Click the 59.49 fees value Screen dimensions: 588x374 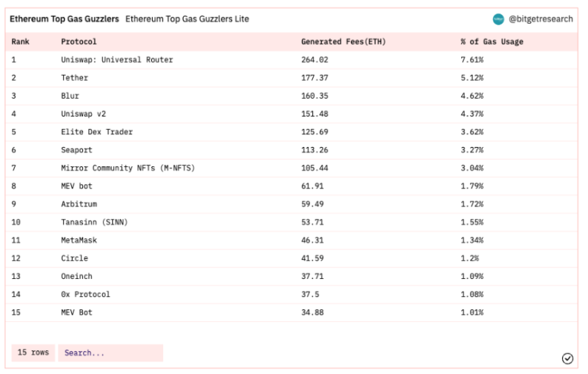[312, 204]
